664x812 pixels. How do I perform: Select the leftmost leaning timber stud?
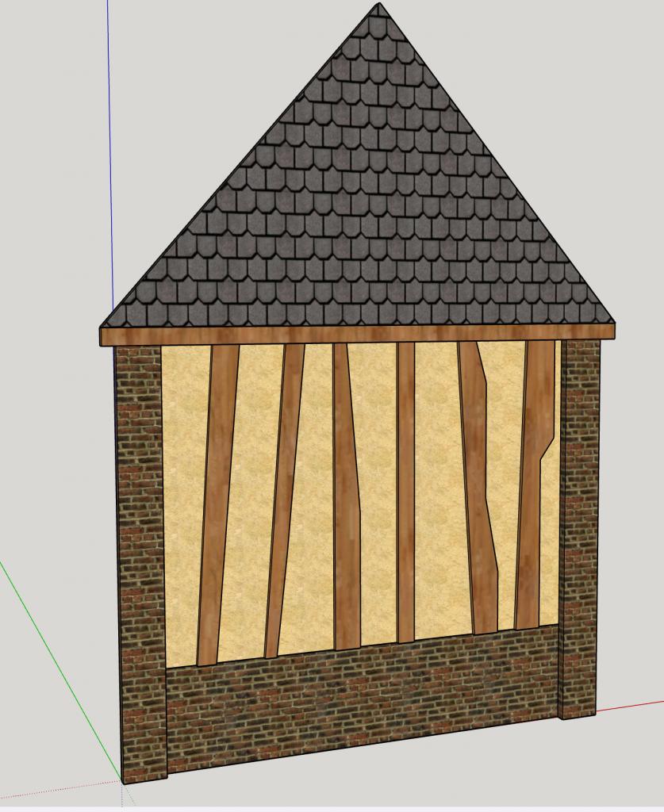(217, 505)
